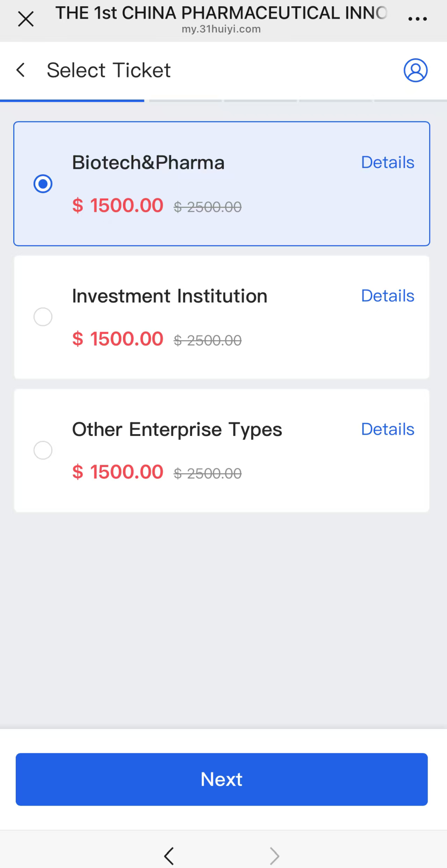Open the three-dot more options menu
The height and width of the screenshot is (868, 447).
point(417,19)
